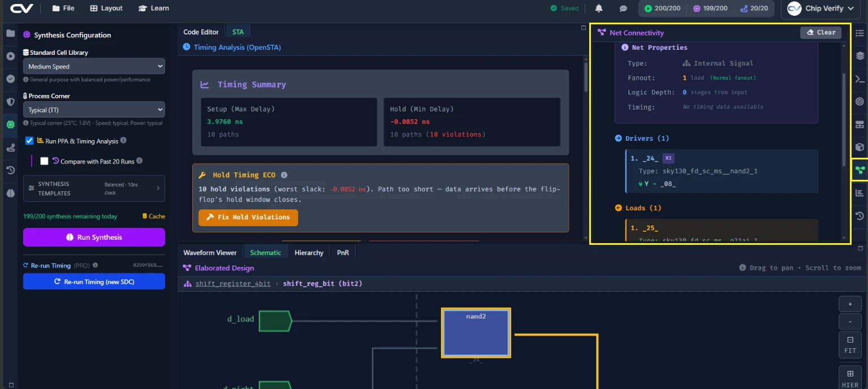Switch to the Waveform Viewer tab
The height and width of the screenshot is (389, 868).
[x=210, y=253]
